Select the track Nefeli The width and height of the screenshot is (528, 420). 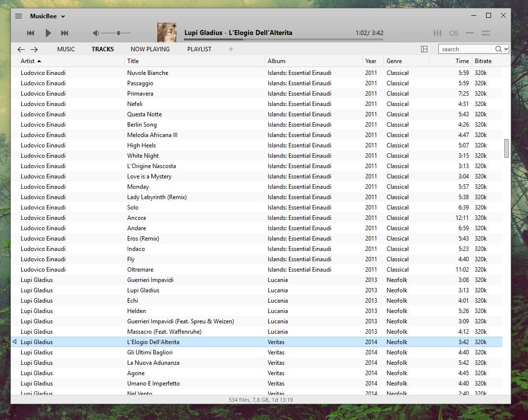coord(256,104)
